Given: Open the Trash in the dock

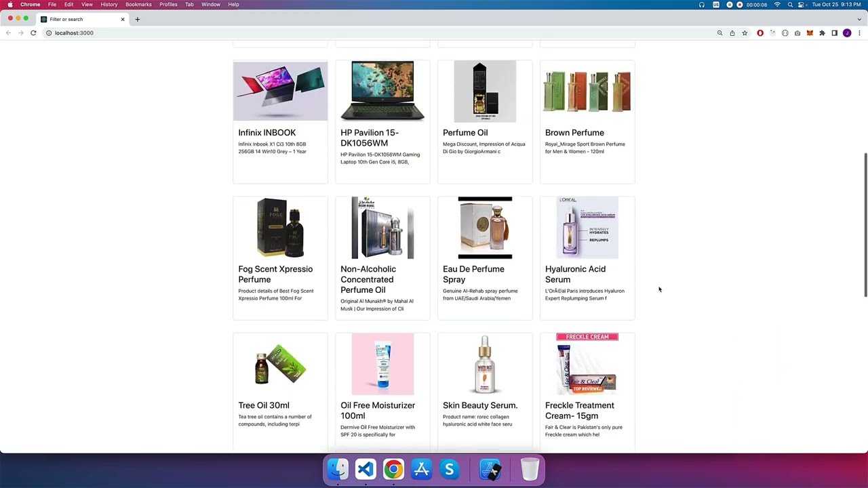Looking at the screenshot, I should click(x=530, y=469).
